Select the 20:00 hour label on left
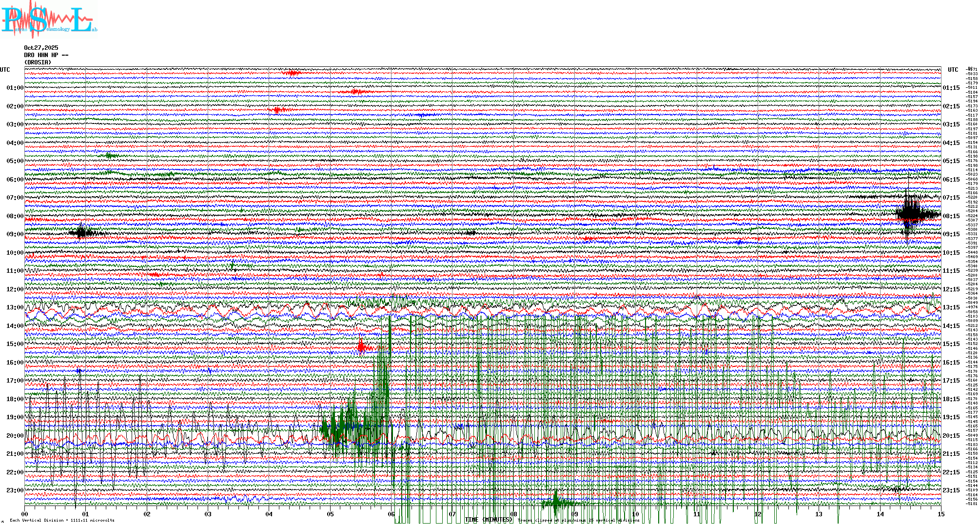This screenshot has height=527, width=980. coord(15,436)
